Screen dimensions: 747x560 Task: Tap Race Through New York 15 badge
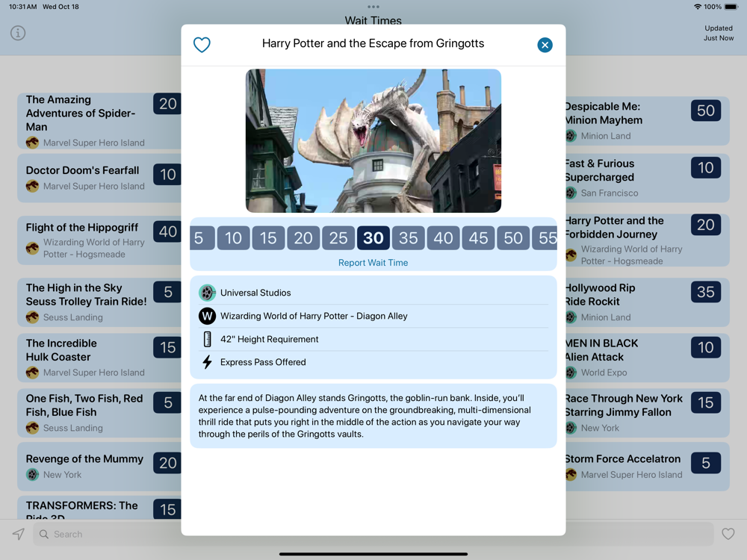[x=706, y=402]
